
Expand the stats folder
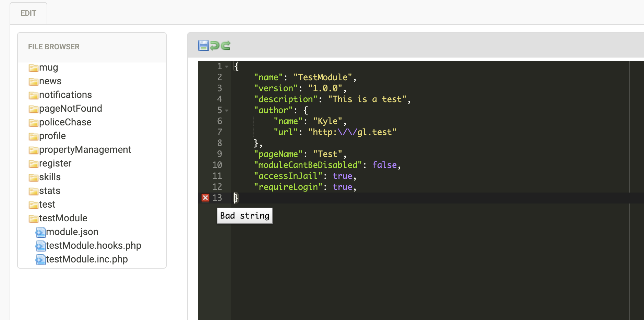click(x=49, y=191)
